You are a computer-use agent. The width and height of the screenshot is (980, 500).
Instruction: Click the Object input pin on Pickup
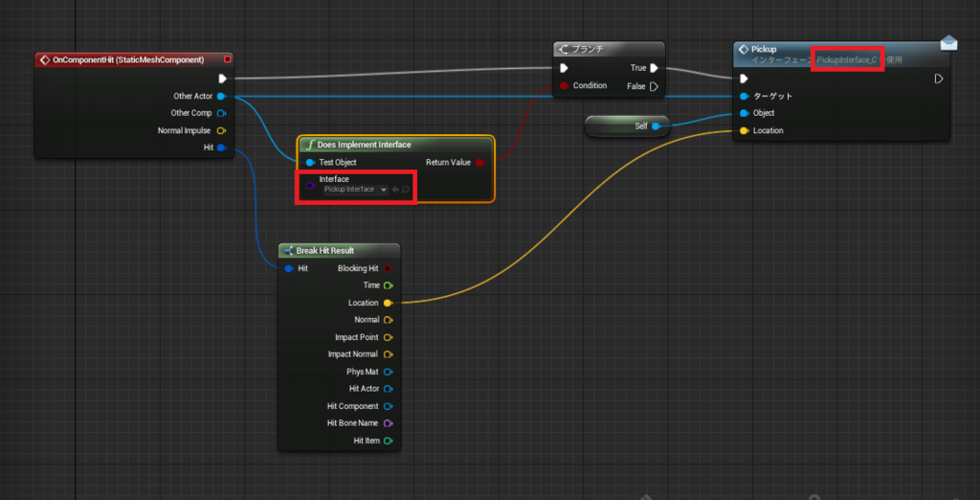pos(744,113)
